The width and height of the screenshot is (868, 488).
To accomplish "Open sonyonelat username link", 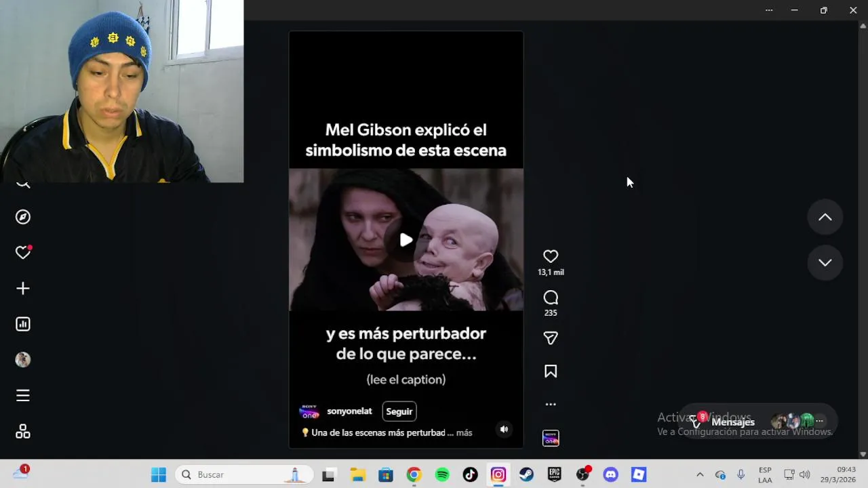I will click(349, 411).
